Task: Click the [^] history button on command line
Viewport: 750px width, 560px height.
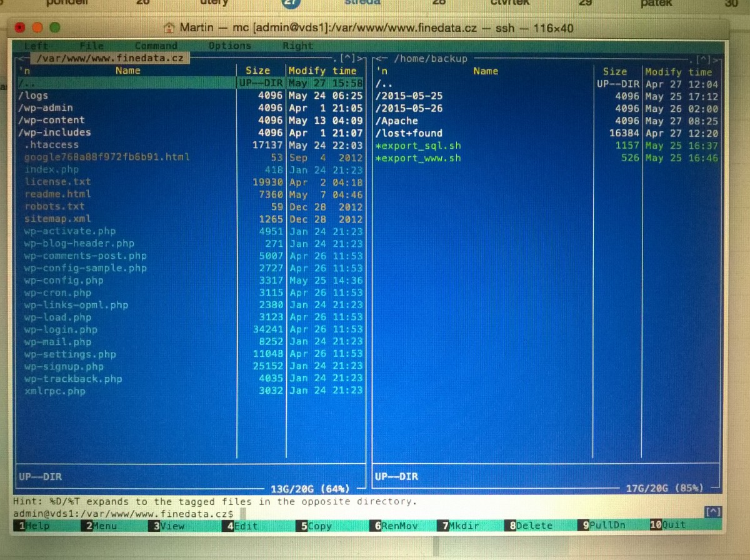Action: coord(712,512)
